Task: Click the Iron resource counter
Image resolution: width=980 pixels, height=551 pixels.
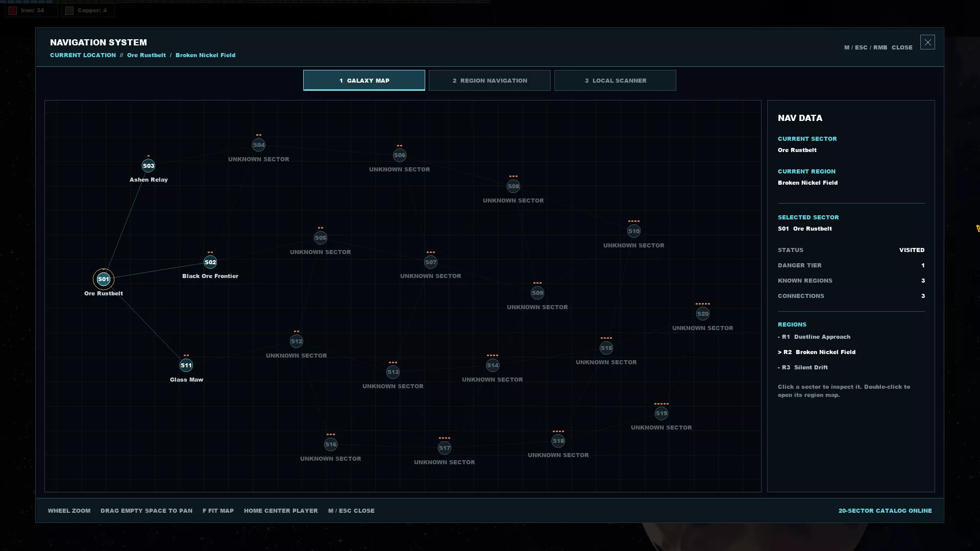Action: pyautogui.click(x=31, y=10)
